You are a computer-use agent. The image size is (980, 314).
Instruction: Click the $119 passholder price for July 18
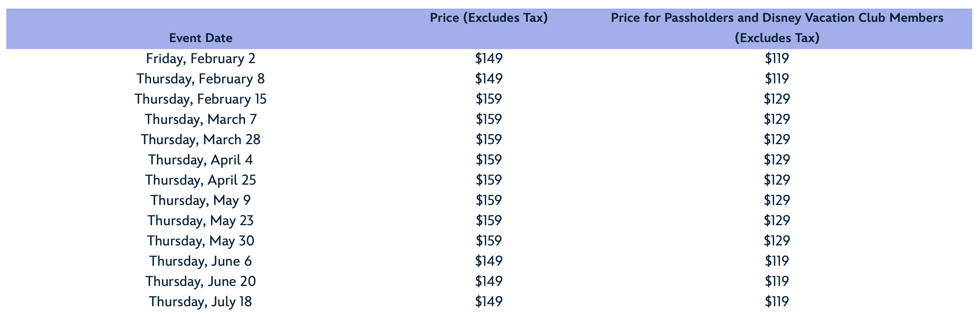point(777,302)
